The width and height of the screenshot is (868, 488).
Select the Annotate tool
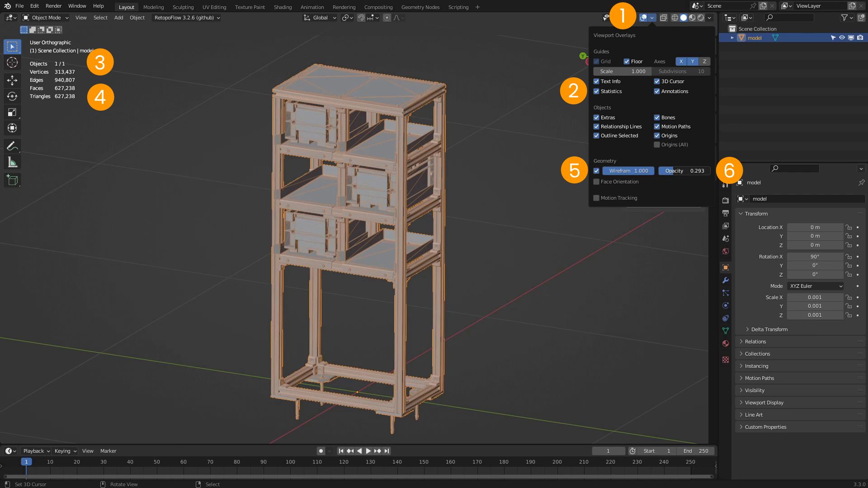click(x=12, y=145)
